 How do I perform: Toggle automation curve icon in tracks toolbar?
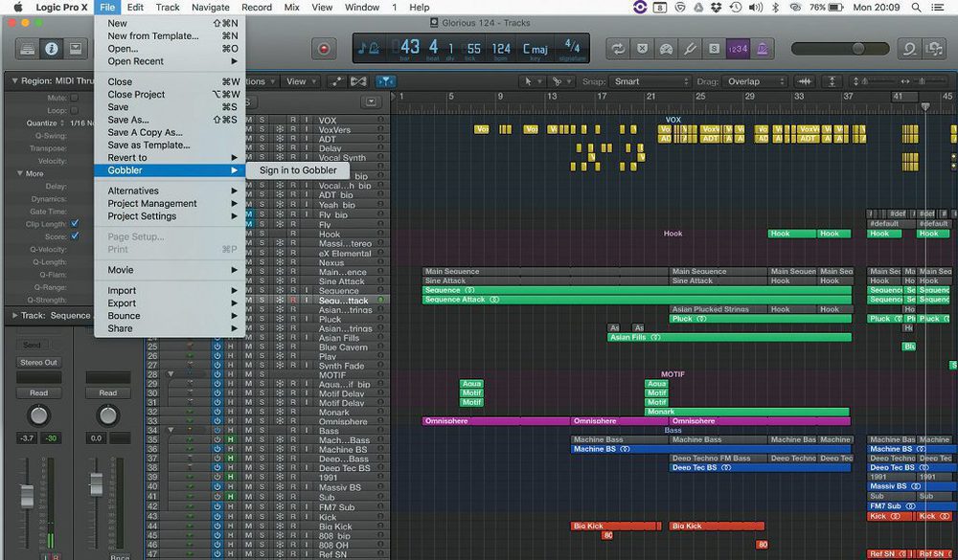[x=335, y=81]
